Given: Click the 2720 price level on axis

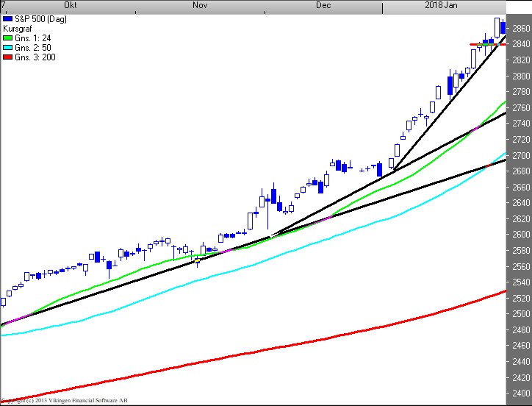Looking at the screenshot, I should click(x=521, y=139).
